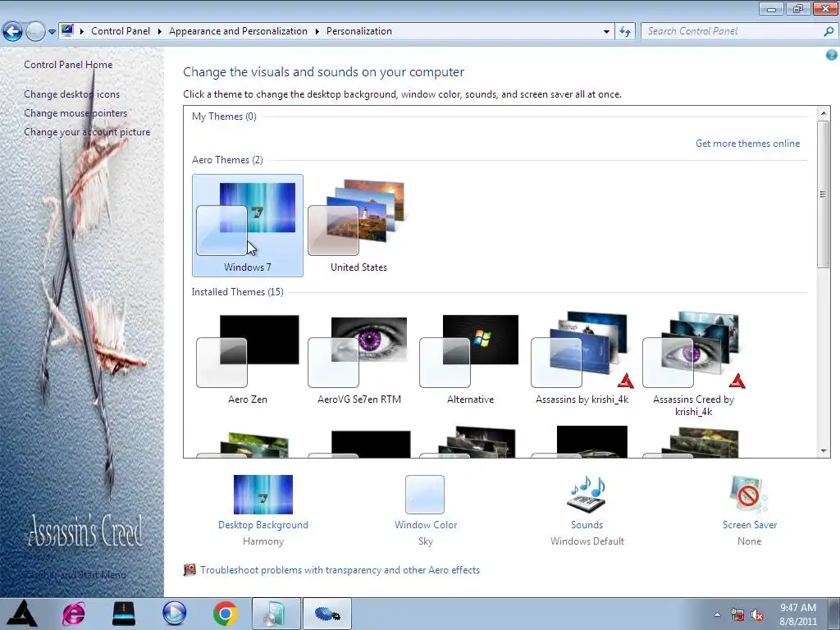This screenshot has height=630, width=840.
Task: Switch to the media taskbar window
Action: [276, 614]
